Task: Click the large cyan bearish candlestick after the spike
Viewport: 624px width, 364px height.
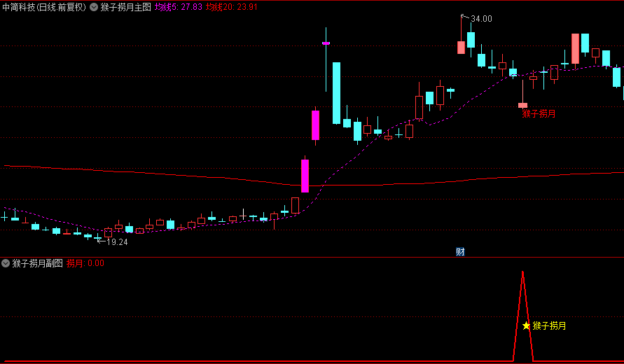Action: [x=336, y=93]
